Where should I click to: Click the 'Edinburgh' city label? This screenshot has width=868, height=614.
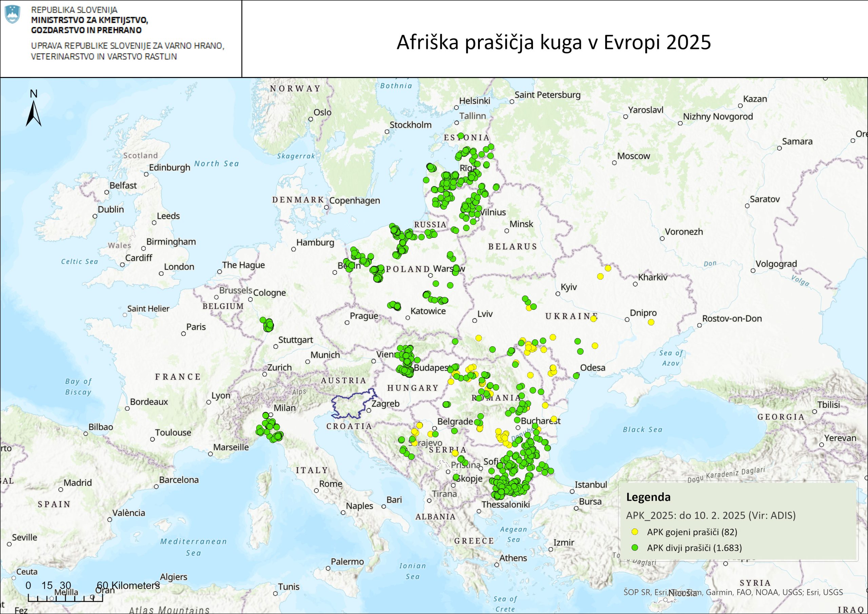170,168
